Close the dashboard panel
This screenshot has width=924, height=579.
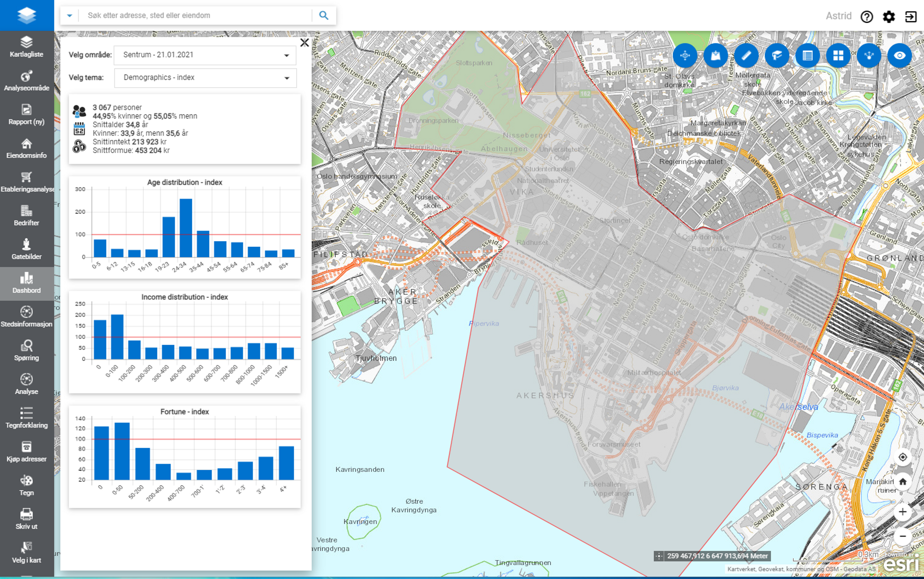pyautogui.click(x=304, y=43)
